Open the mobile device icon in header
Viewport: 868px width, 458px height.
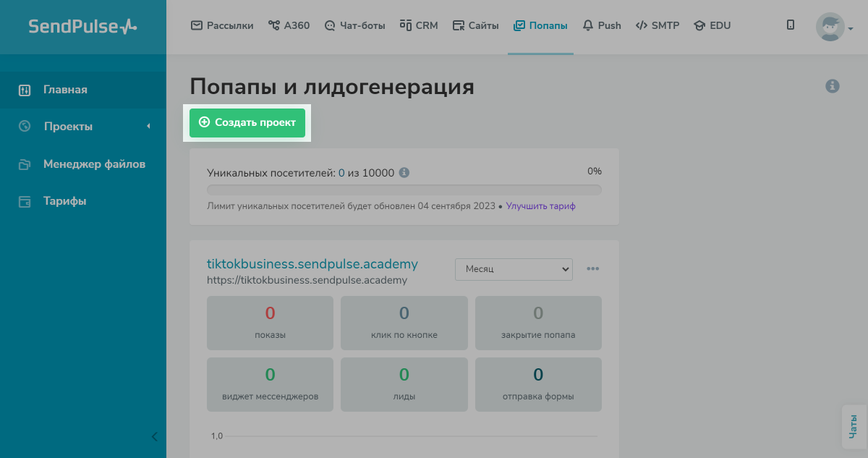tap(791, 25)
